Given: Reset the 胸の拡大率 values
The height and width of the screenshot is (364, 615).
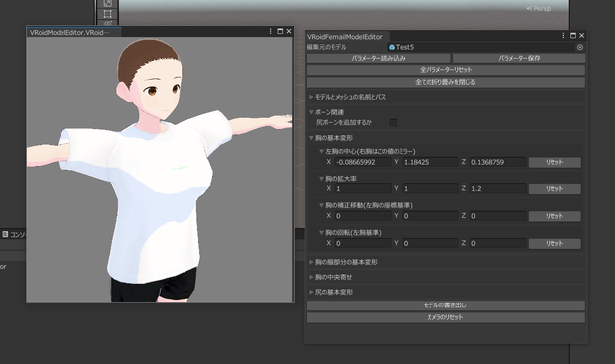Looking at the screenshot, I should coord(554,189).
